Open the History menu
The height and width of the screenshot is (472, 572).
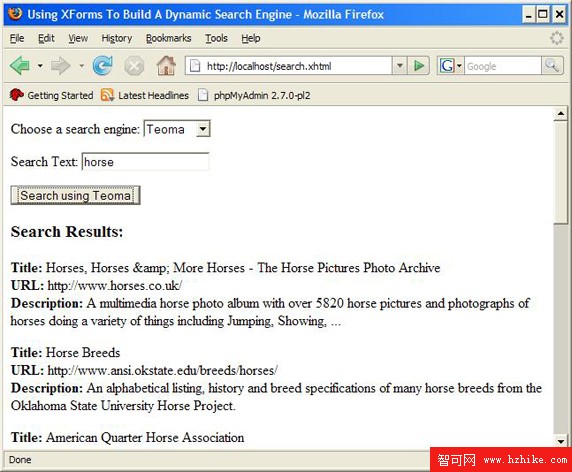click(x=117, y=38)
